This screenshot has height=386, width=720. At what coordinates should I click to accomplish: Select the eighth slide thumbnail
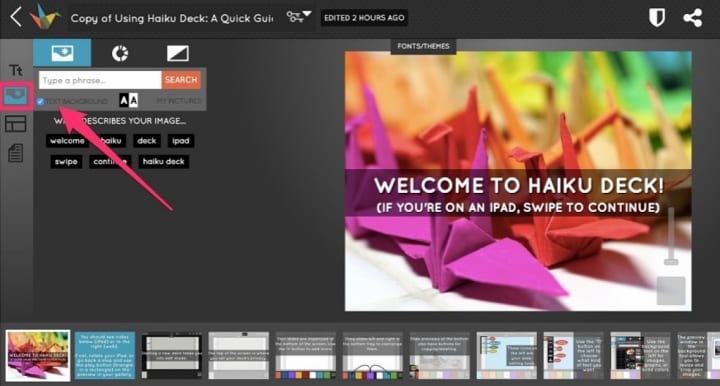506,356
